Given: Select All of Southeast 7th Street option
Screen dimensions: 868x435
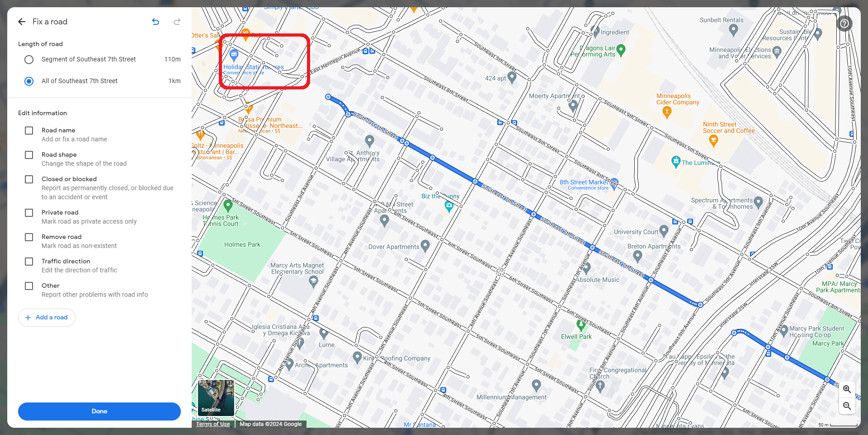Looking at the screenshot, I should [29, 81].
